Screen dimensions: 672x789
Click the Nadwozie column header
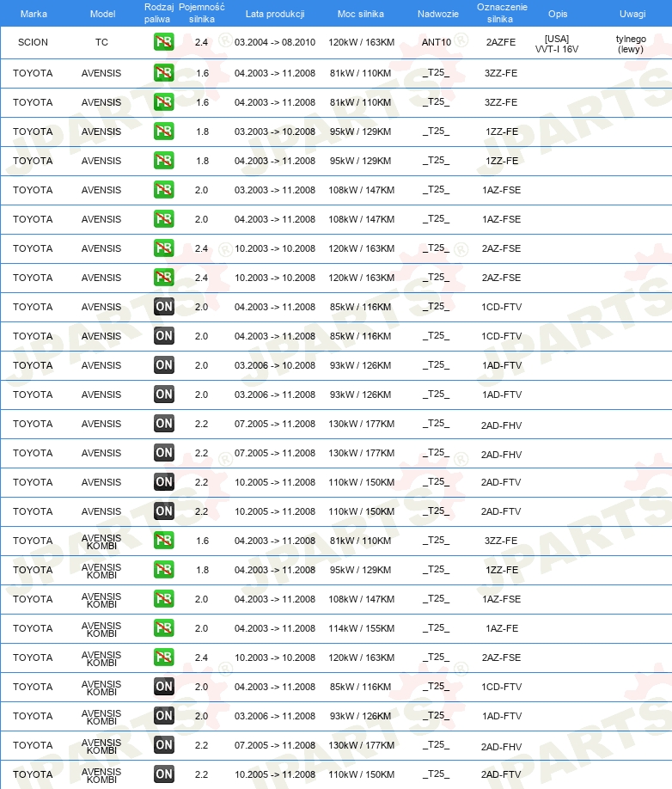[x=437, y=14]
